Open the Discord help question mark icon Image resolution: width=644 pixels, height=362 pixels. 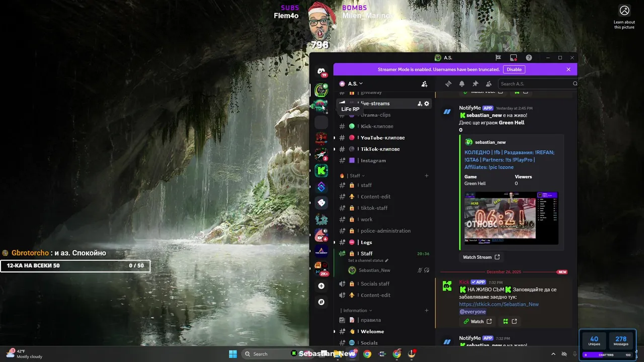pyautogui.click(x=529, y=58)
